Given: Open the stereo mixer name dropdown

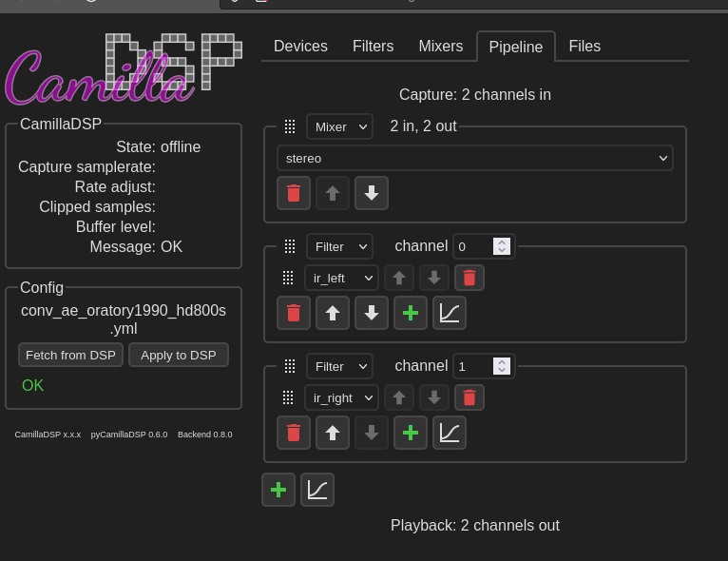Looking at the screenshot, I should (474, 159).
